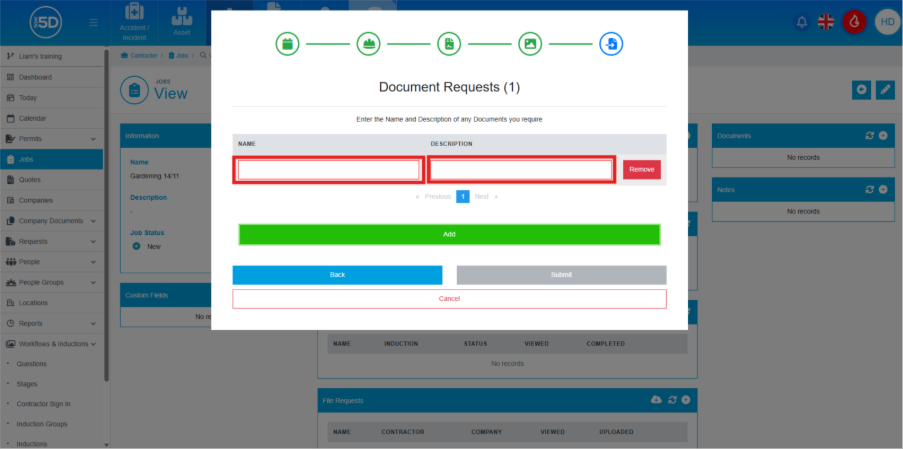Click the red flame alert icon
This screenshot has width=903, height=450.
click(x=854, y=22)
